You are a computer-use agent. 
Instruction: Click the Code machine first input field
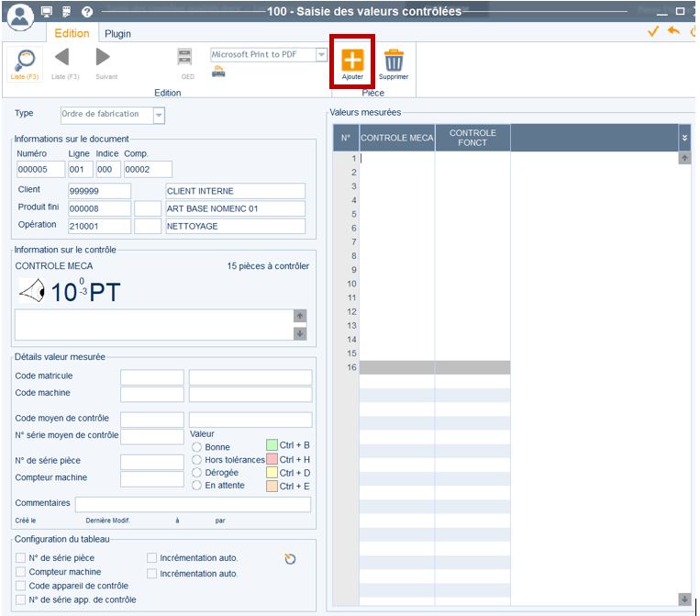(152, 395)
